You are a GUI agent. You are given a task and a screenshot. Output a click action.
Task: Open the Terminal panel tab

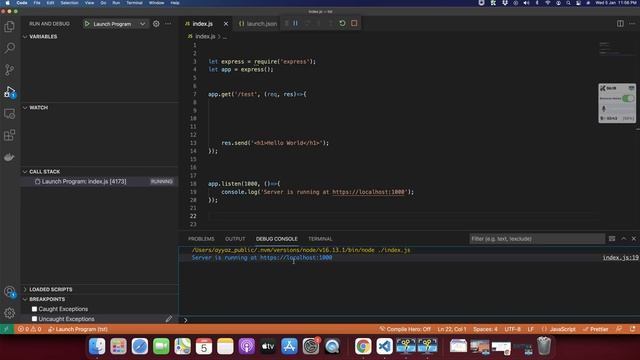(x=320, y=239)
